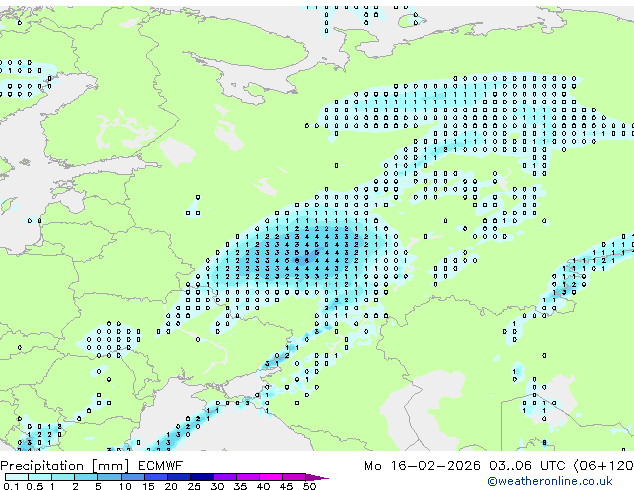Select the '25' legend label
Viewport: 634px width, 490px height.
click(x=194, y=486)
